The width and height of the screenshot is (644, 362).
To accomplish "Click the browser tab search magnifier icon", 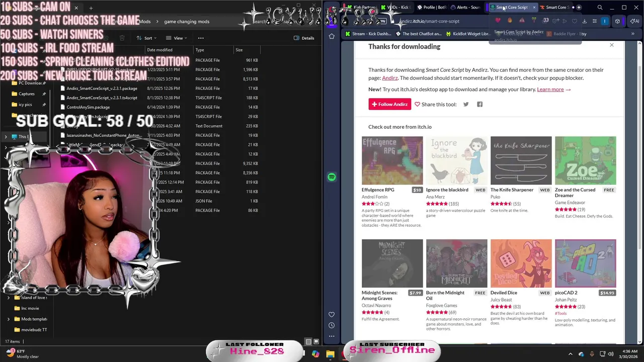I will [600, 8].
